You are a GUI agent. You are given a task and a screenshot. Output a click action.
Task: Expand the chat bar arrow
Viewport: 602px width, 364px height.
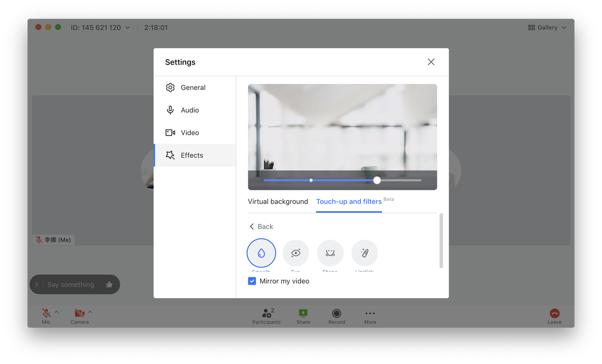point(37,285)
